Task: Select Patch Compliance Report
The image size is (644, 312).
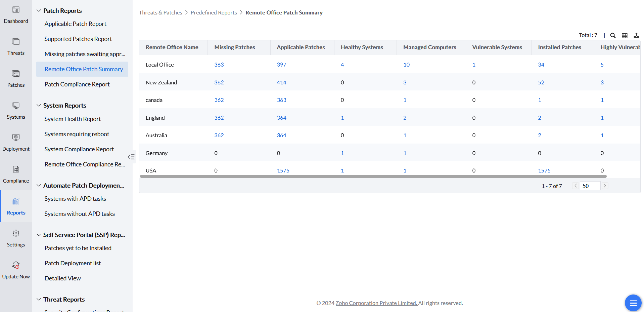Action: pyautogui.click(x=77, y=84)
